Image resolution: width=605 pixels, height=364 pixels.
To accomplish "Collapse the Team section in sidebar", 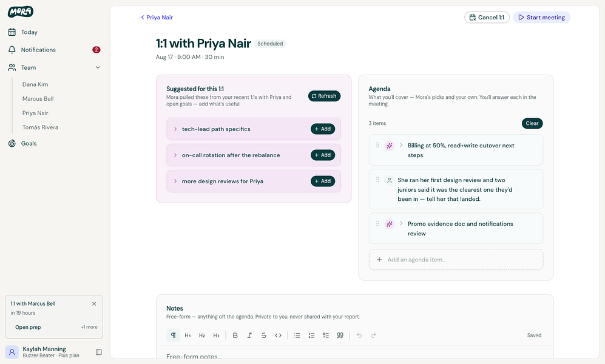I will pos(98,67).
